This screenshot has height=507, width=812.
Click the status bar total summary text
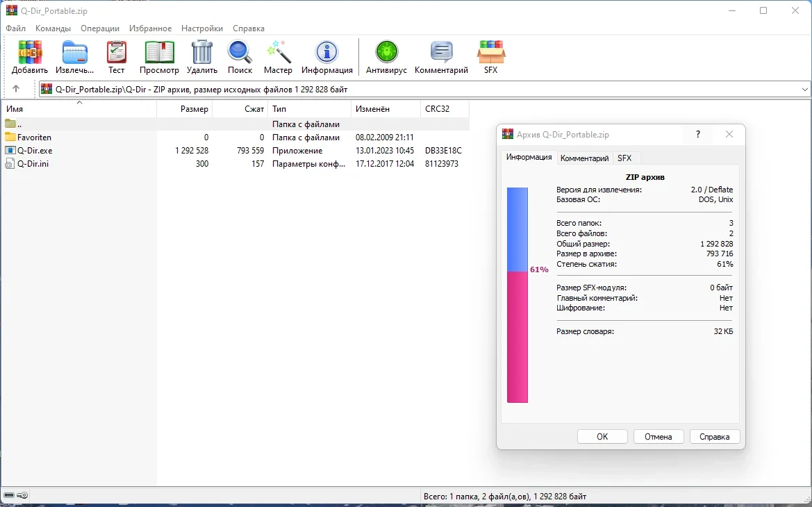pyautogui.click(x=505, y=496)
